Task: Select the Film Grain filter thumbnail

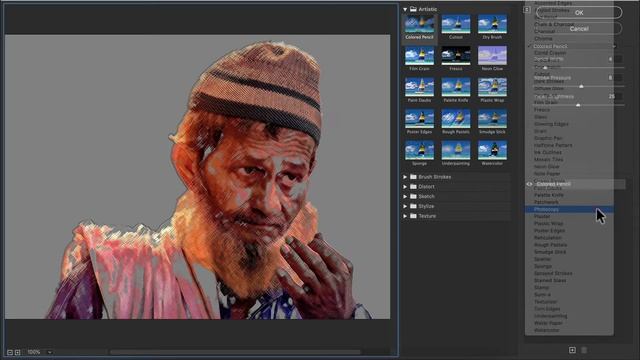Action: tap(419, 56)
